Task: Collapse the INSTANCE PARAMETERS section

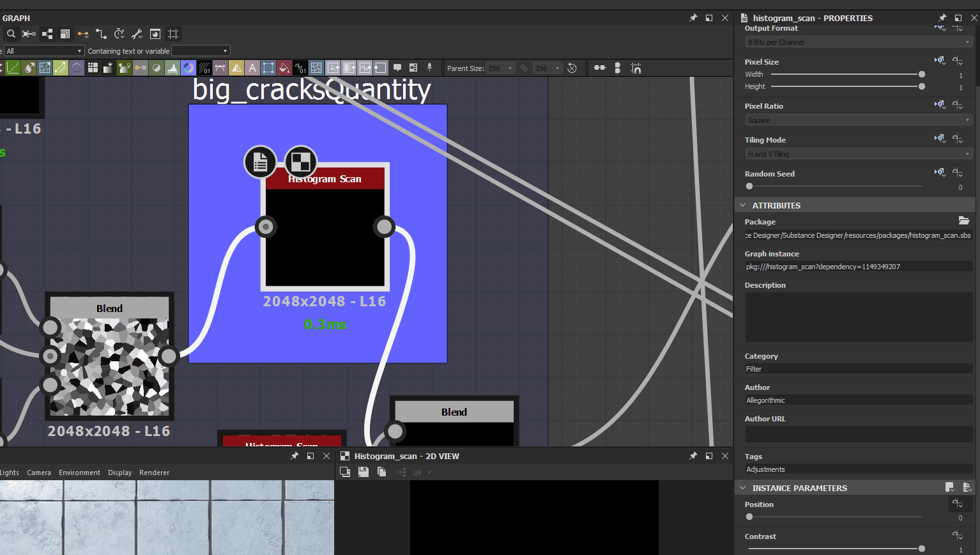Action: (x=743, y=488)
